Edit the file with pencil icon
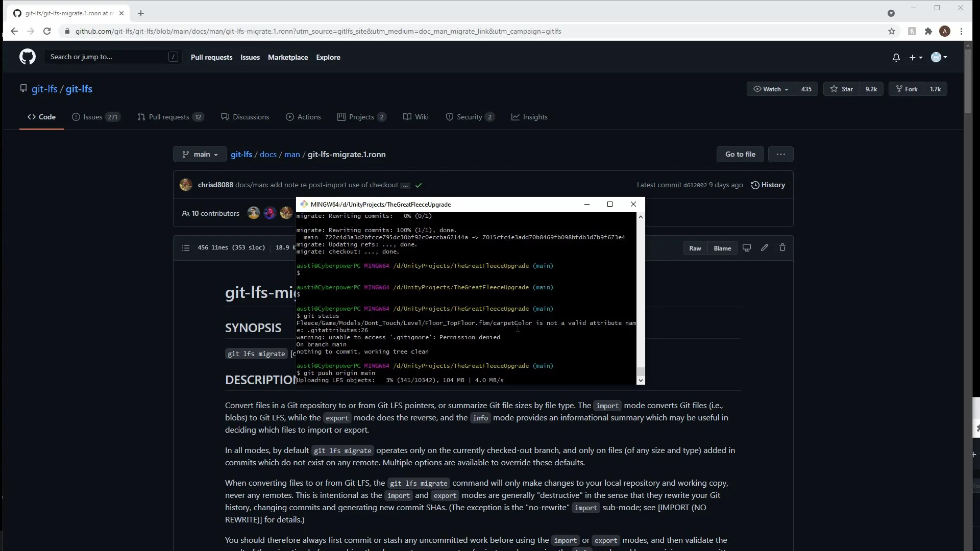Screen dimensions: 980x551 point(765,247)
